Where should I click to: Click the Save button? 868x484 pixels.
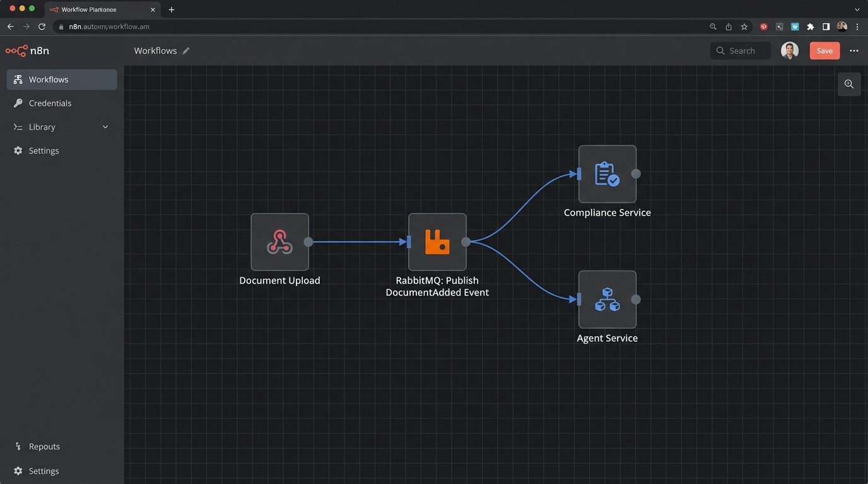[x=824, y=51]
